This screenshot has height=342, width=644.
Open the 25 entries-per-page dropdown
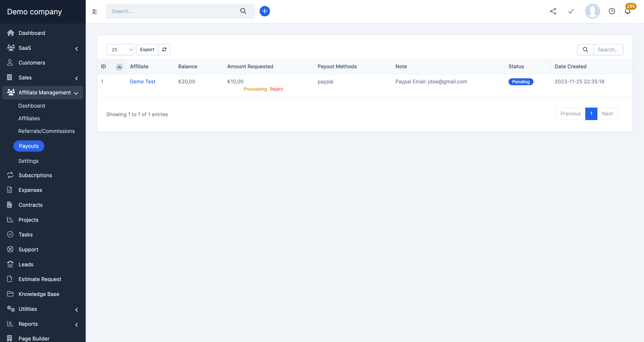[120, 50]
